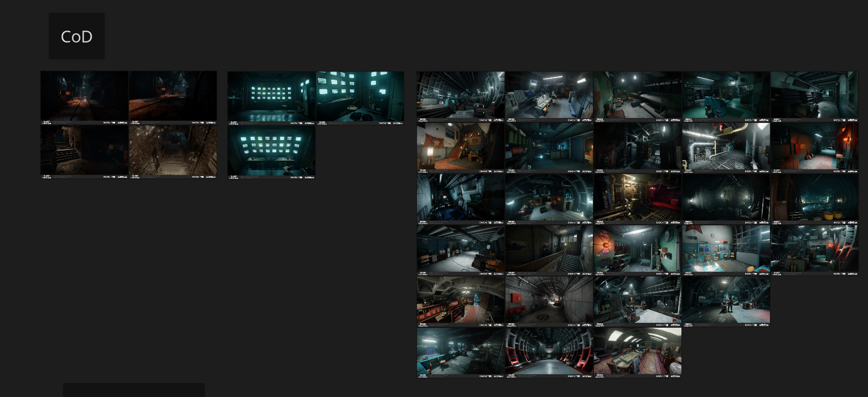Select arched bunker with red-lit equipment
This screenshot has height=397, width=868.
[549, 199]
